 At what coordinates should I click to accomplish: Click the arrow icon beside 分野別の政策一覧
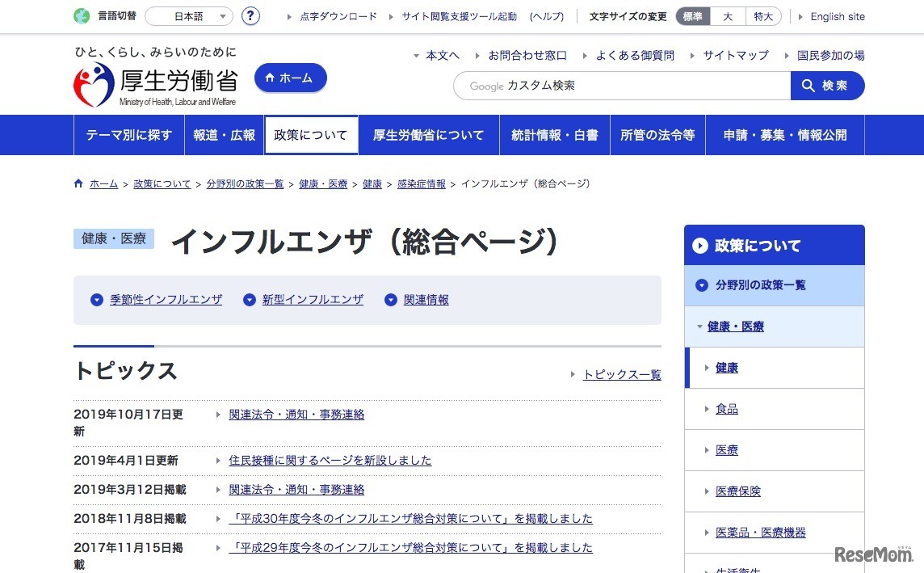(701, 284)
